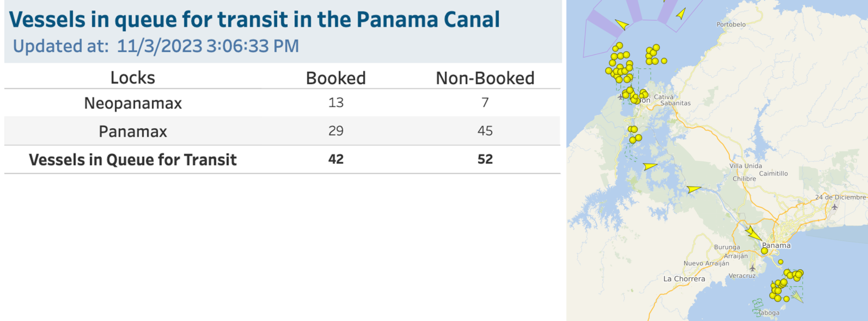The width and height of the screenshot is (868, 321).
Task: Click the La Chorrera map label
Action: pyautogui.click(x=684, y=279)
